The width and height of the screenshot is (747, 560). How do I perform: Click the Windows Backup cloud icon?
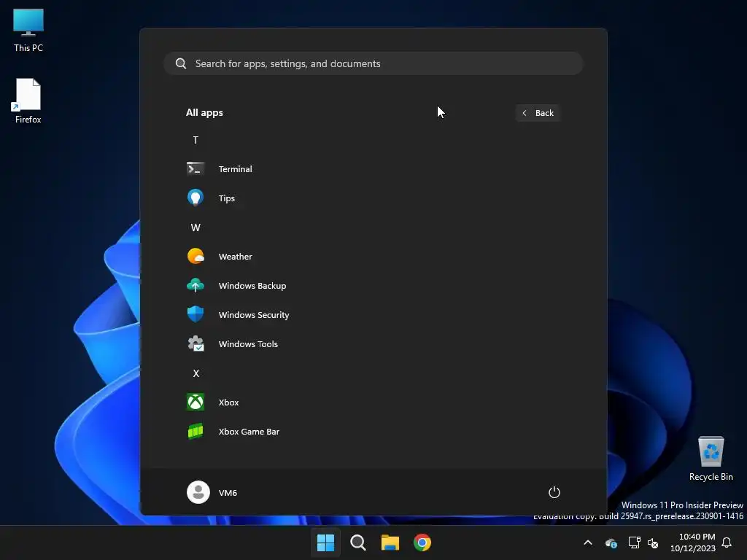point(196,285)
